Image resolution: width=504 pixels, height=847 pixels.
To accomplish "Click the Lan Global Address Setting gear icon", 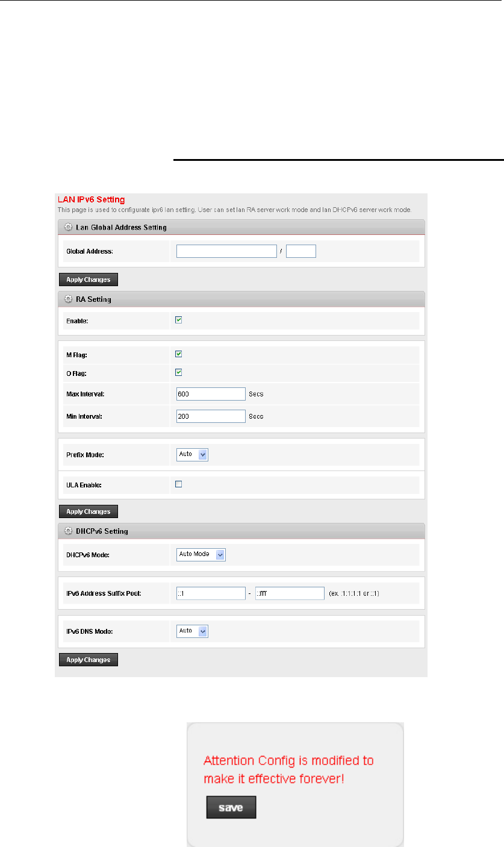I will point(68,227).
